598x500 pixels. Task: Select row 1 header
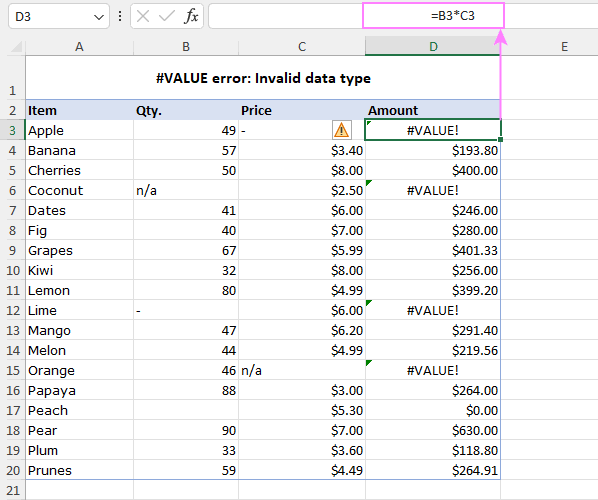(13, 77)
